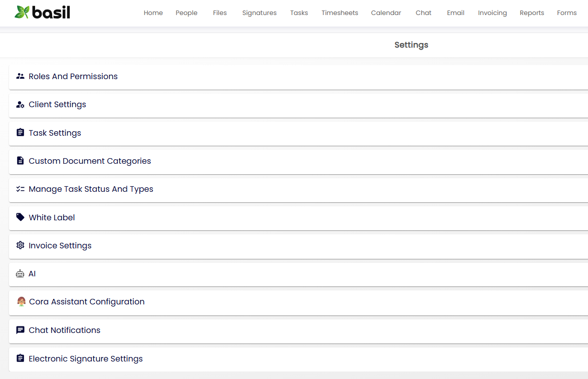Click the Invoice Settings gear icon
588x379 pixels.
(20, 245)
